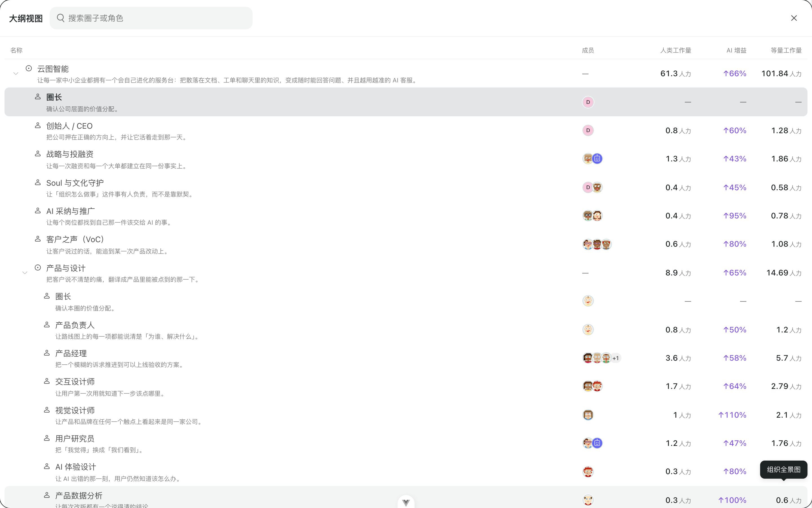Close the outline view
812x508 pixels.
coord(794,18)
